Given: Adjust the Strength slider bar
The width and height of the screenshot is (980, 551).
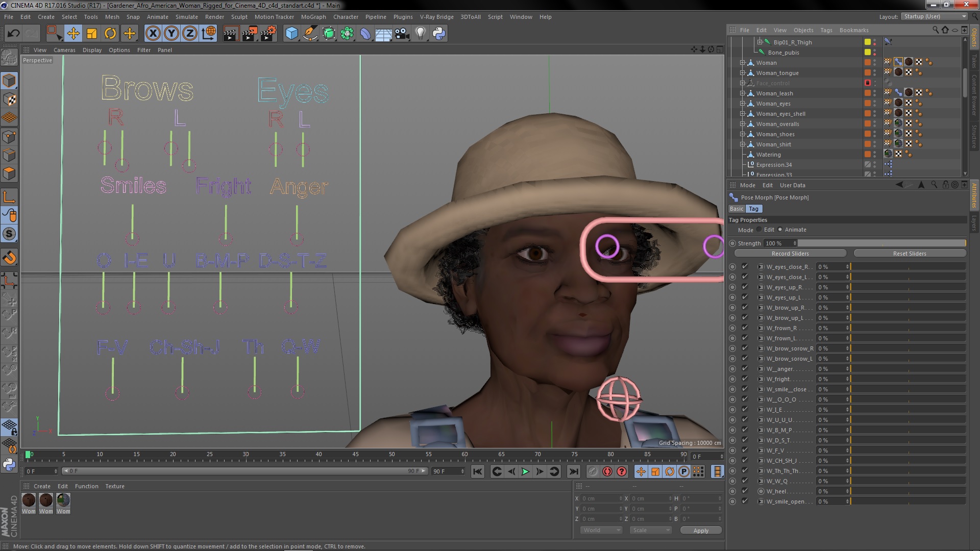Looking at the screenshot, I should point(882,243).
